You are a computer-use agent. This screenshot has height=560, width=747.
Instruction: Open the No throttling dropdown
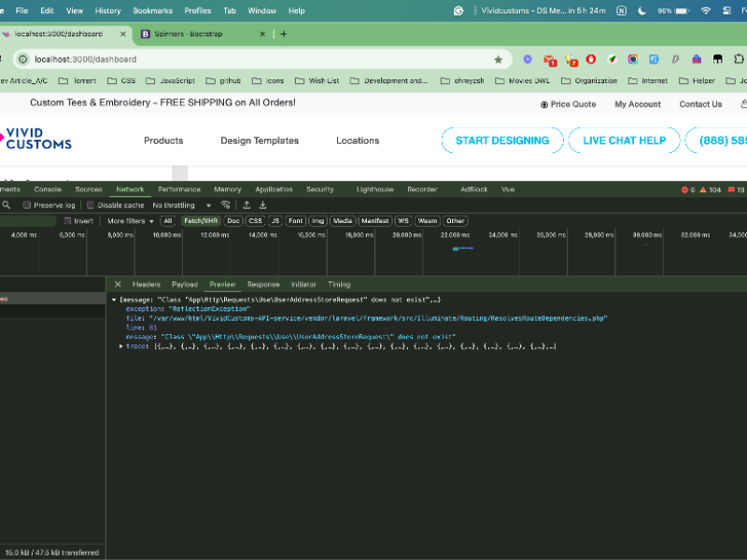click(182, 205)
